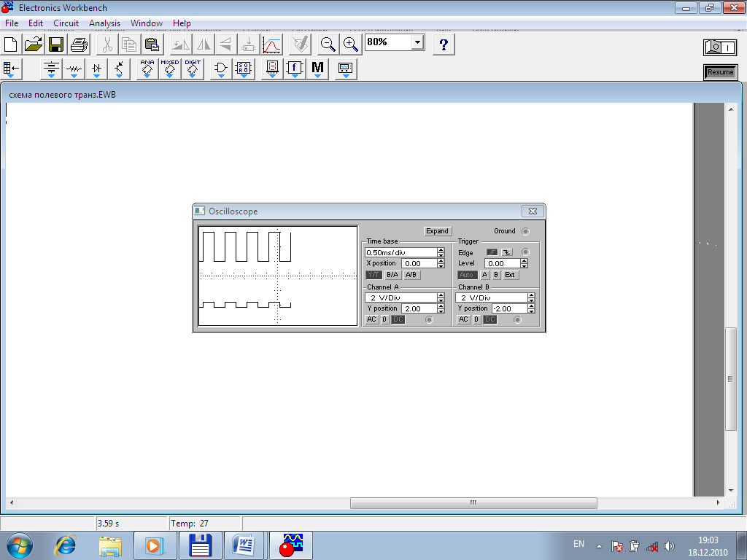747x560 pixels.
Task: Flip horizontal toolbar icon
Action: [x=204, y=44]
